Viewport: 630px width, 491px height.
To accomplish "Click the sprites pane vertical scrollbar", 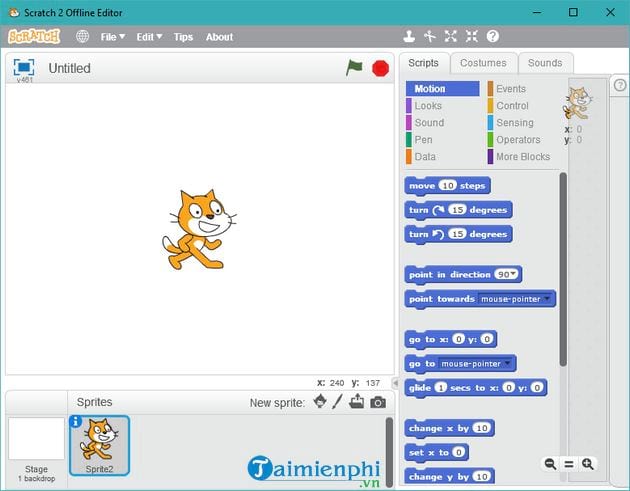I will click(x=389, y=452).
